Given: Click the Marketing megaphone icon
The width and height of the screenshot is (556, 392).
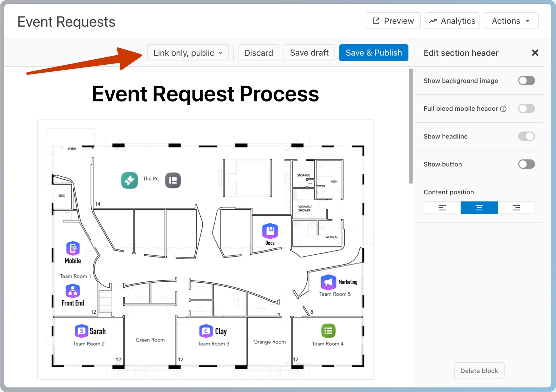Looking at the screenshot, I should click(x=328, y=282).
